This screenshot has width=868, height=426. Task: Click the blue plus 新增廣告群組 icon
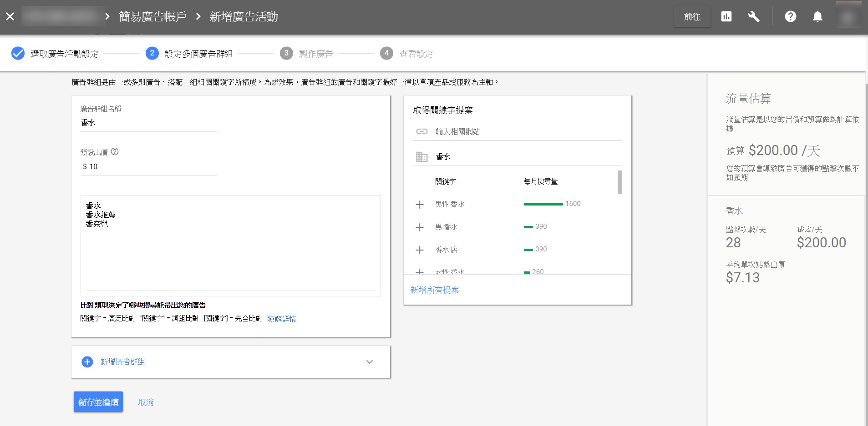[87, 362]
